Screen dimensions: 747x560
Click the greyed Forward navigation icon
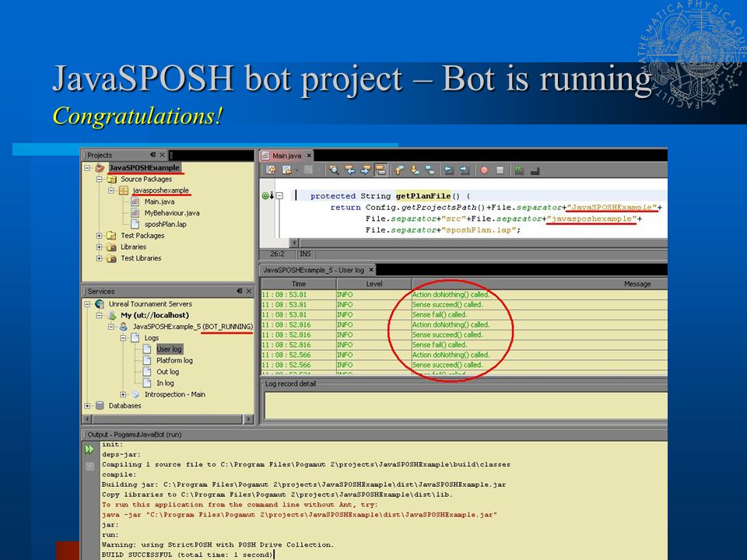tap(309, 170)
